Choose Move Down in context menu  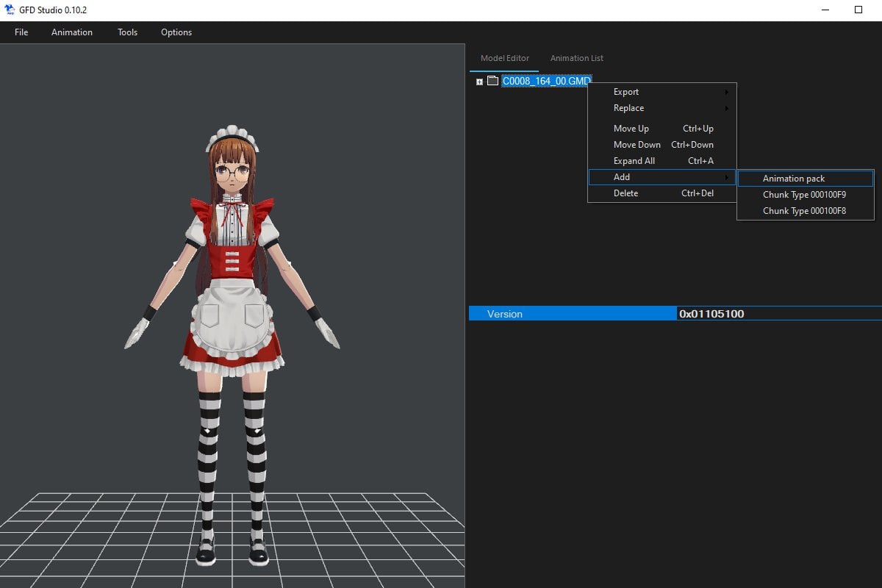(661, 145)
